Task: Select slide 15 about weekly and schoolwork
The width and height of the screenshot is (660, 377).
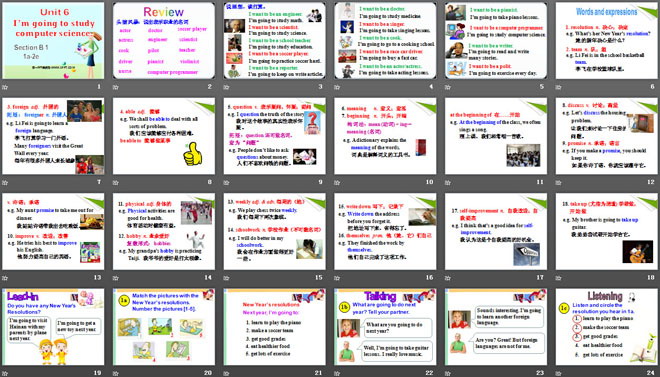Action: (274, 231)
